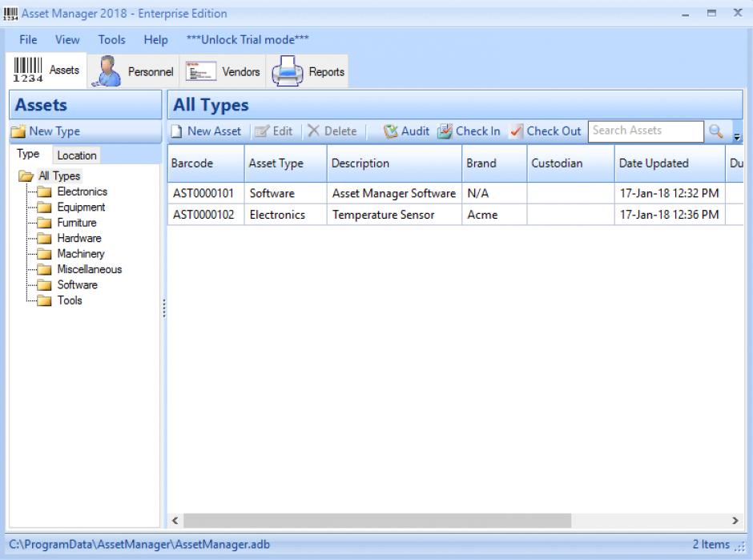Click Asset Manager Software description cell

pyautogui.click(x=394, y=193)
